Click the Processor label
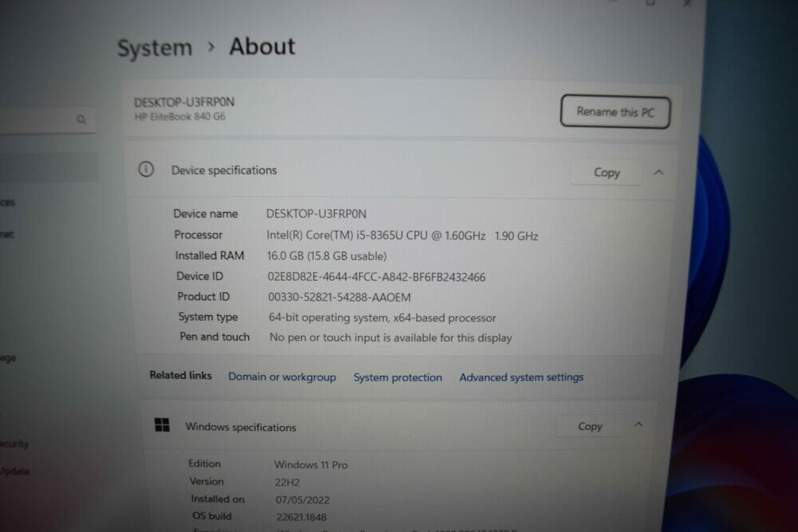Image resolution: width=798 pixels, height=532 pixels. point(198,234)
